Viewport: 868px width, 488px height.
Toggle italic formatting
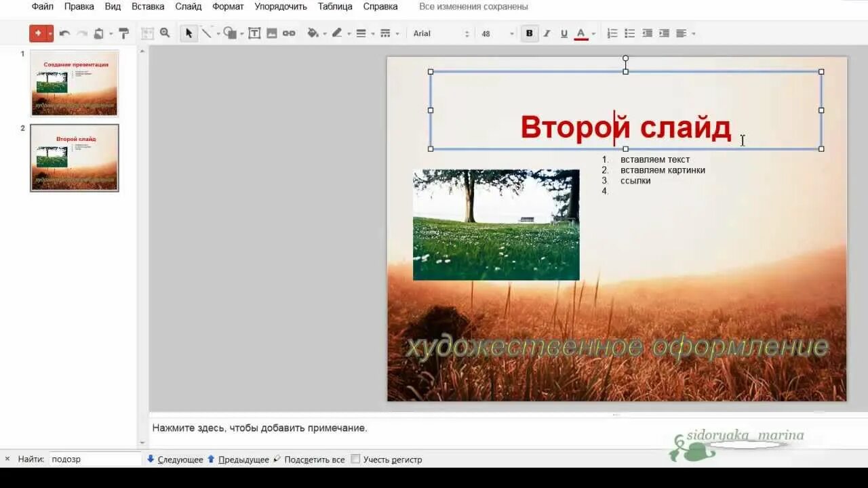(x=547, y=33)
